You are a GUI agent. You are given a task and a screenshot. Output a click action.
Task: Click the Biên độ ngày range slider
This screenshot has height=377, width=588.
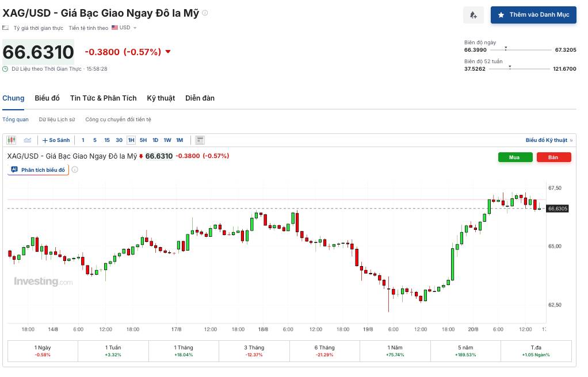click(x=521, y=49)
